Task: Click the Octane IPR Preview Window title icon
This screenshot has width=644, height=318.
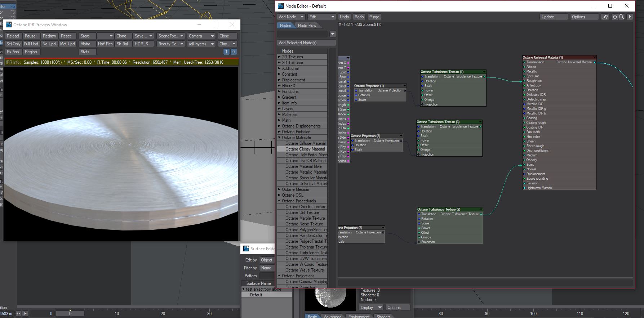Action: pos(9,24)
